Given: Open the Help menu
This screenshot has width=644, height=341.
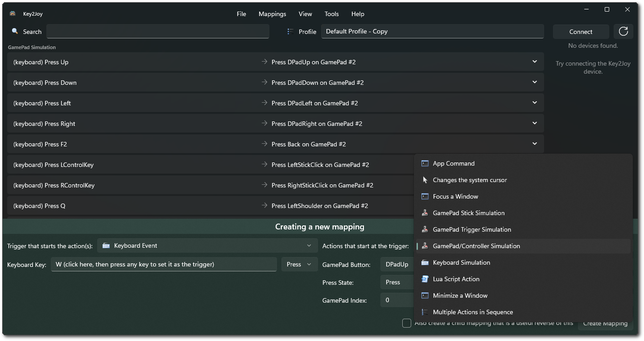Looking at the screenshot, I should pos(358,14).
